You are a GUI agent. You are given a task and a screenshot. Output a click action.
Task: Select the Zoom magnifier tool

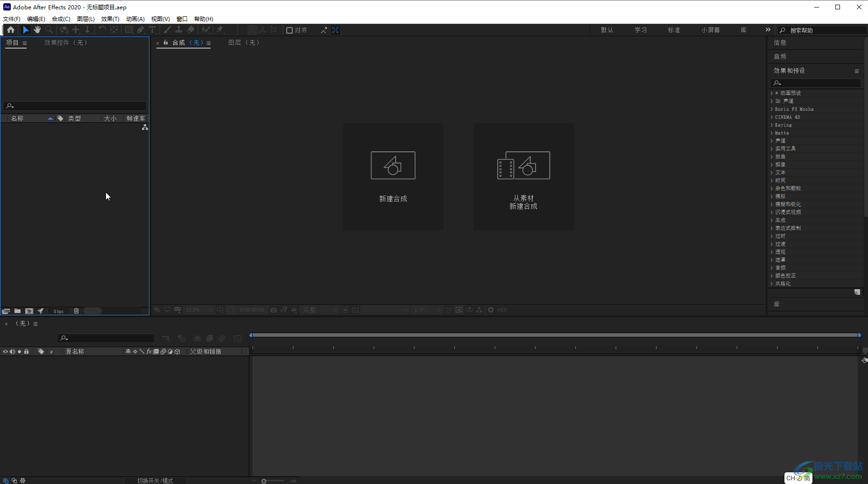(x=49, y=30)
